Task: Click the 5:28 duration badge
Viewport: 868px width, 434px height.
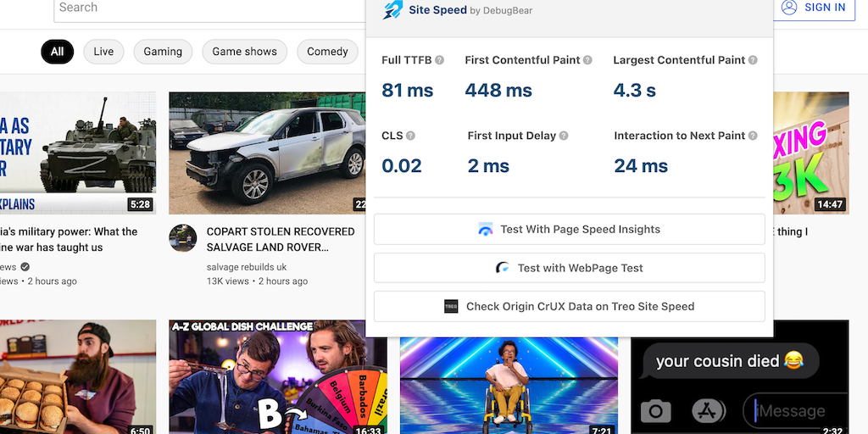Action: coord(140,205)
